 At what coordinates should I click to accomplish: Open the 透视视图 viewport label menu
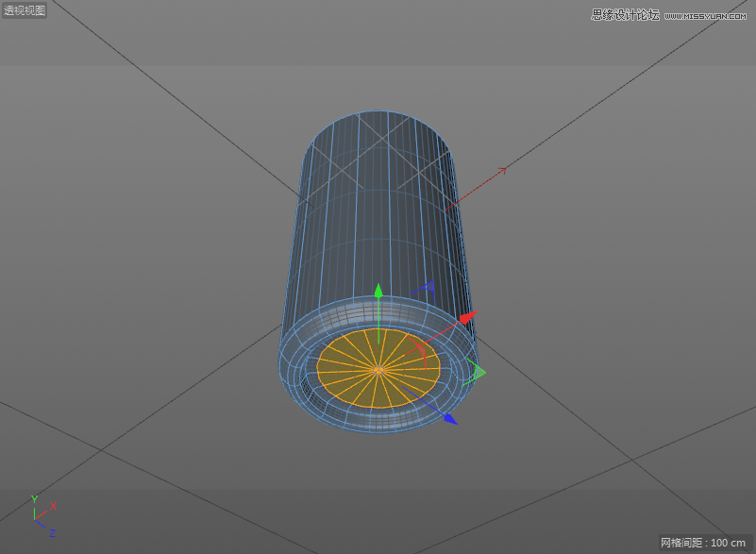click(23, 11)
